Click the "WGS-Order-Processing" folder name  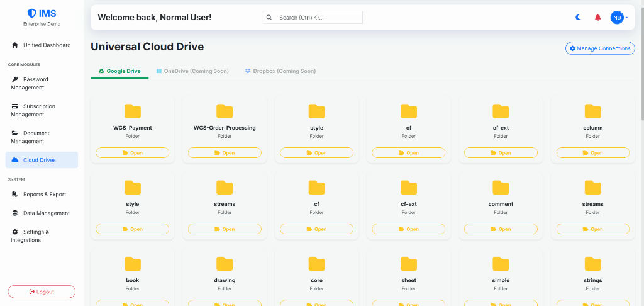tap(225, 128)
